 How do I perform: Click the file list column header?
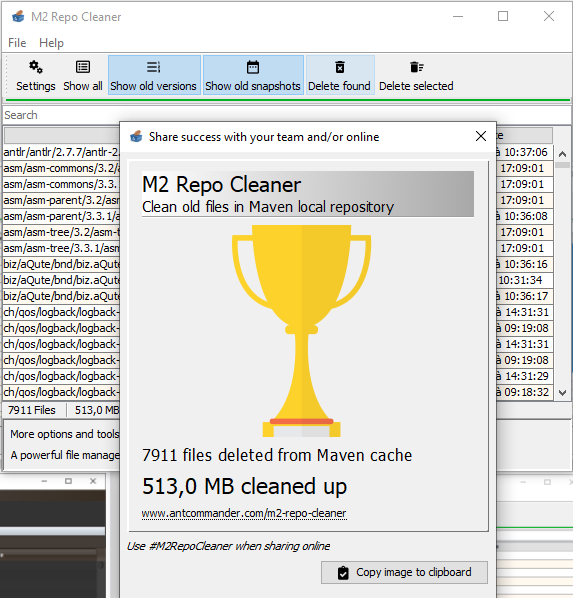(62, 135)
